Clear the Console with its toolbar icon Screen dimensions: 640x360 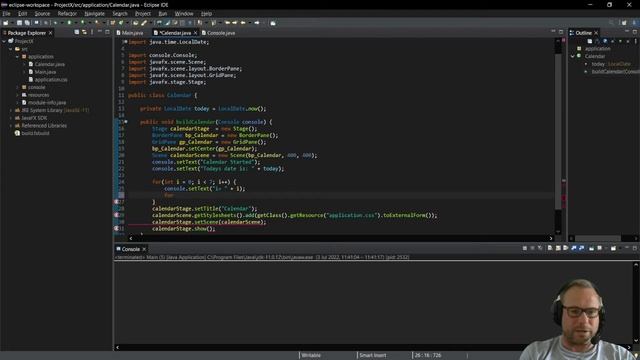[x=550, y=248]
